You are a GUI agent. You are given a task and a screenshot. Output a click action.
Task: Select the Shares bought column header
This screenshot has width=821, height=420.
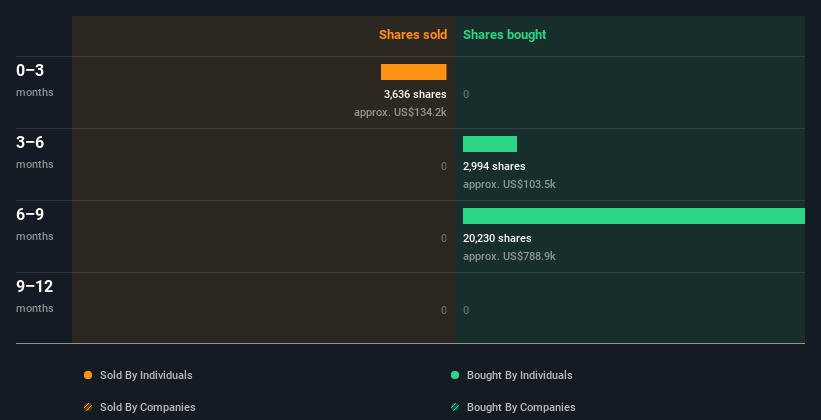[505, 35]
